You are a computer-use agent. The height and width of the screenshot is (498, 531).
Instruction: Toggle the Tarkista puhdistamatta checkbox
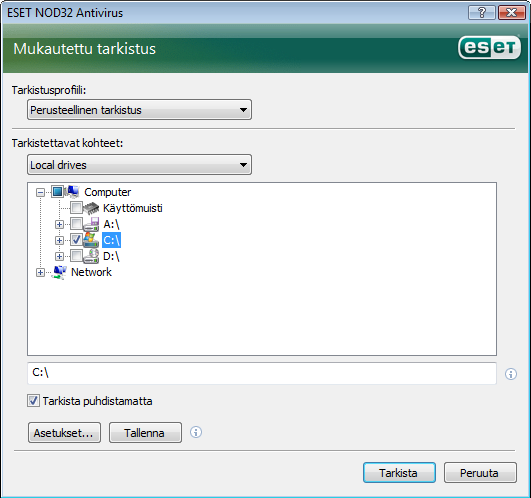pyautogui.click(x=33, y=401)
